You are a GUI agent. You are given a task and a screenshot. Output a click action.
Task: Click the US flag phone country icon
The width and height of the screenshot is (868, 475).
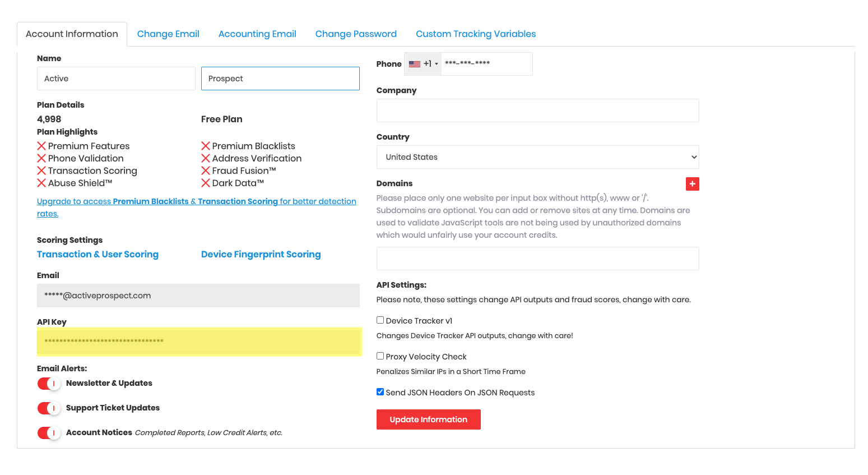(415, 64)
